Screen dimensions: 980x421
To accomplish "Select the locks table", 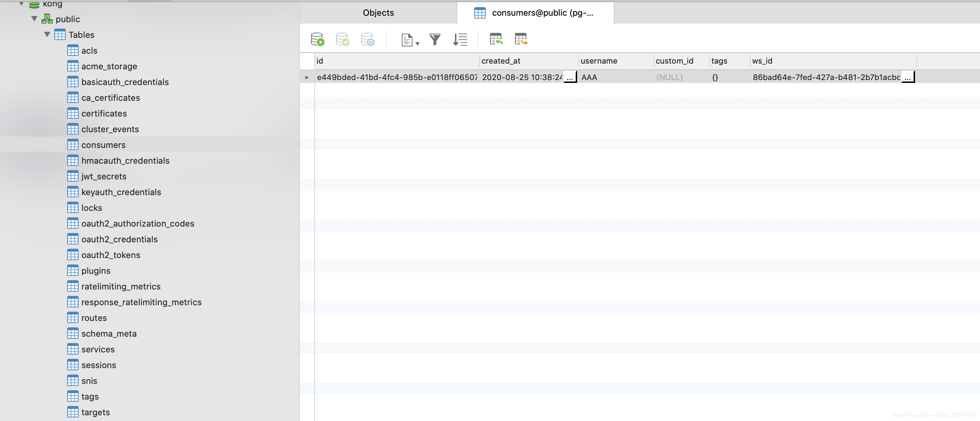I will point(91,208).
